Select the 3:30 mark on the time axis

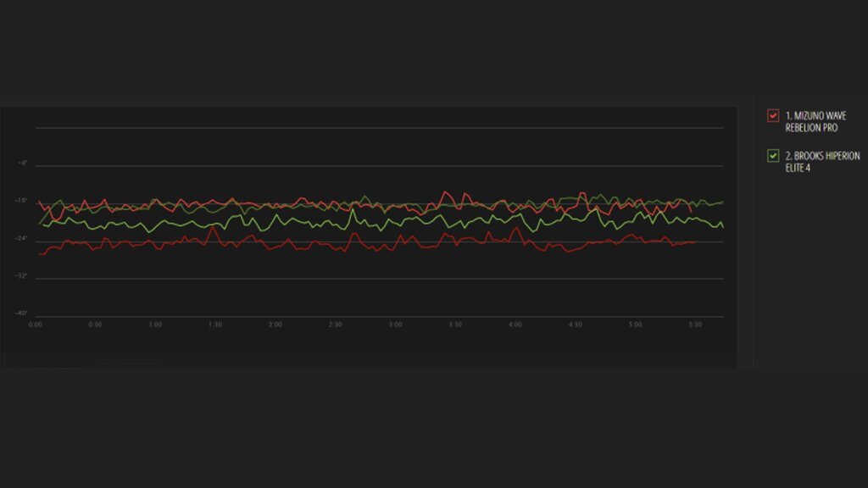pos(455,324)
